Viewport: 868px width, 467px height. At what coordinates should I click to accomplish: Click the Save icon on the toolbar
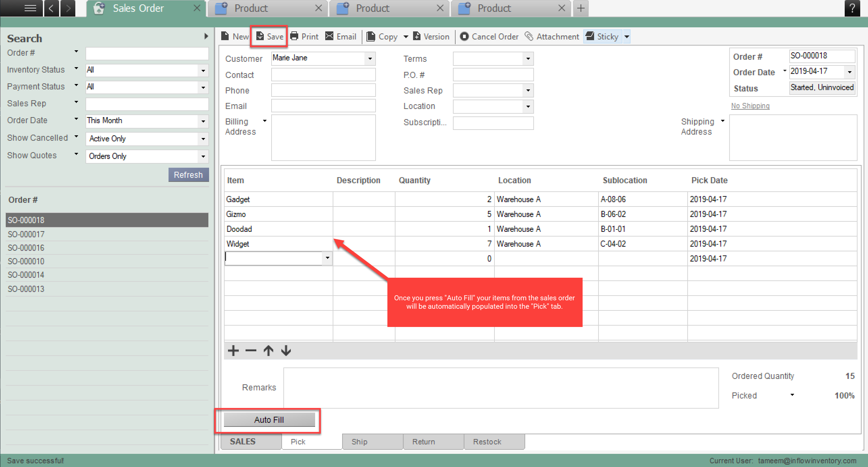point(269,36)
